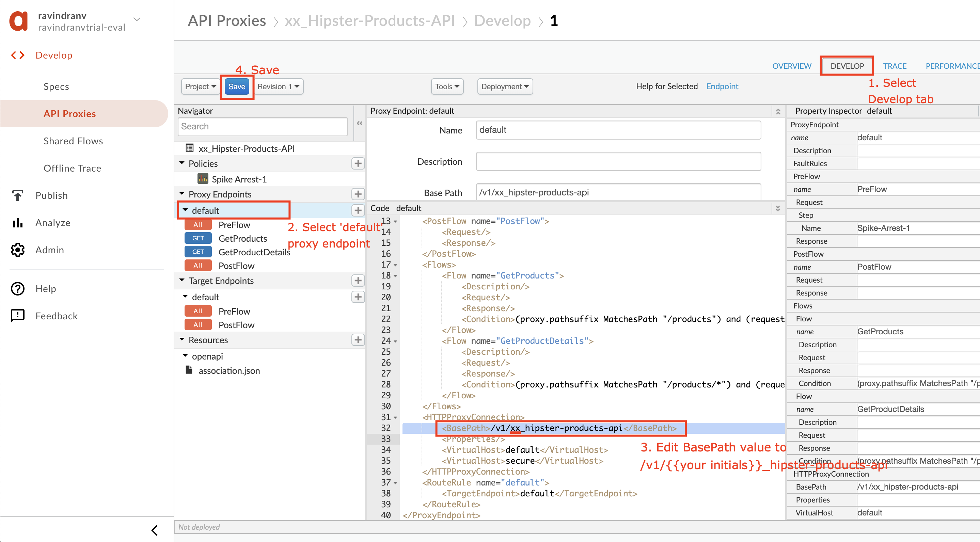The width and height of the screenshot is (980, 542).
Task: Select API Proxies in the sidebar
Action: 84,114
